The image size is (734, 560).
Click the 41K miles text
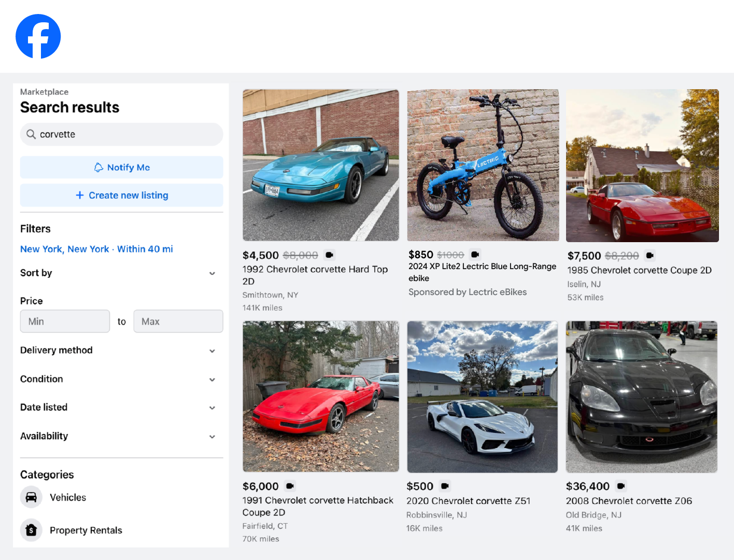584,528
